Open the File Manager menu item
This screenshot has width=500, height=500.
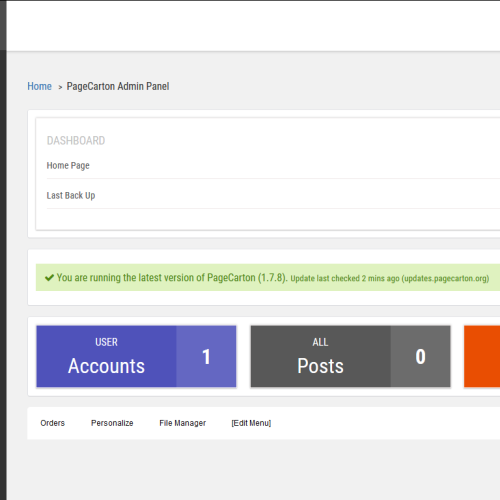tap(183, 423)
